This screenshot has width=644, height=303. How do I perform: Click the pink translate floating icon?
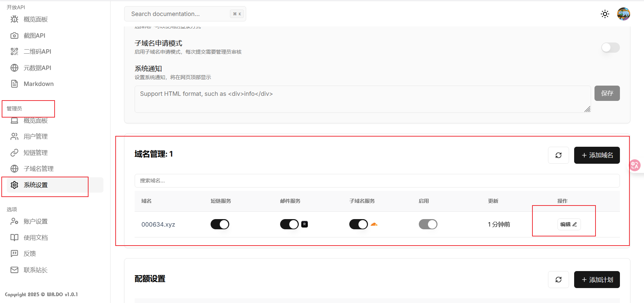tap(635, 165)
